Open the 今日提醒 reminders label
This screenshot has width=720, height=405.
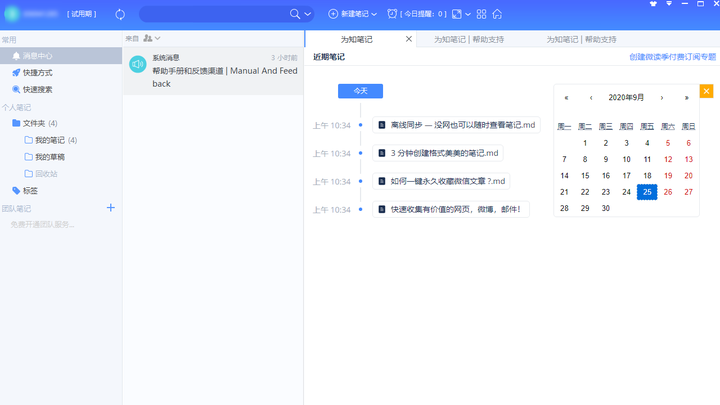[x=423, y=14]
